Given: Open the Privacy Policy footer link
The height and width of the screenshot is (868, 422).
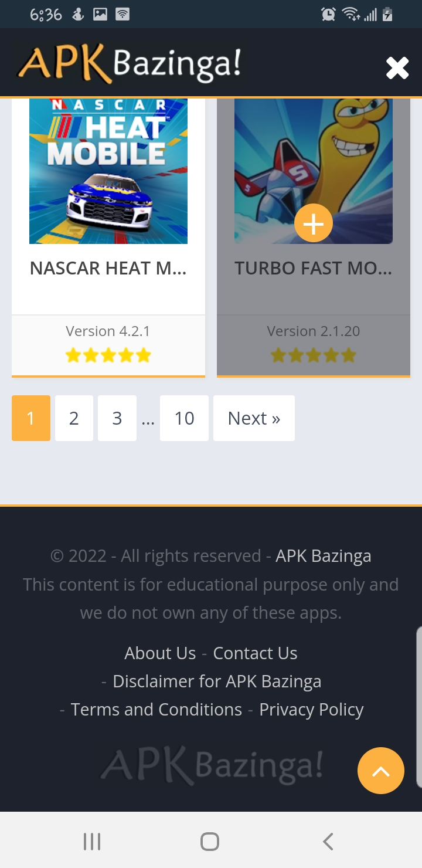Looking at the screenshot, I should pos(311,710).
